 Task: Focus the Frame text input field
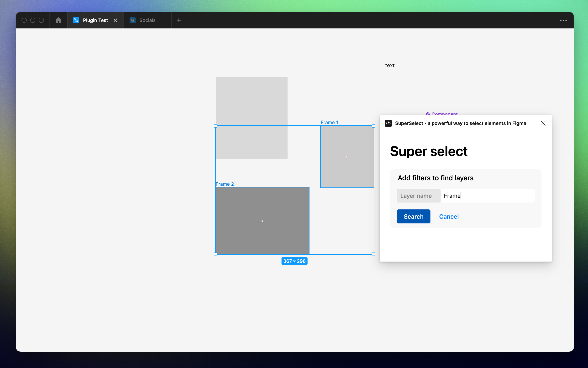[x=487, y=196]
